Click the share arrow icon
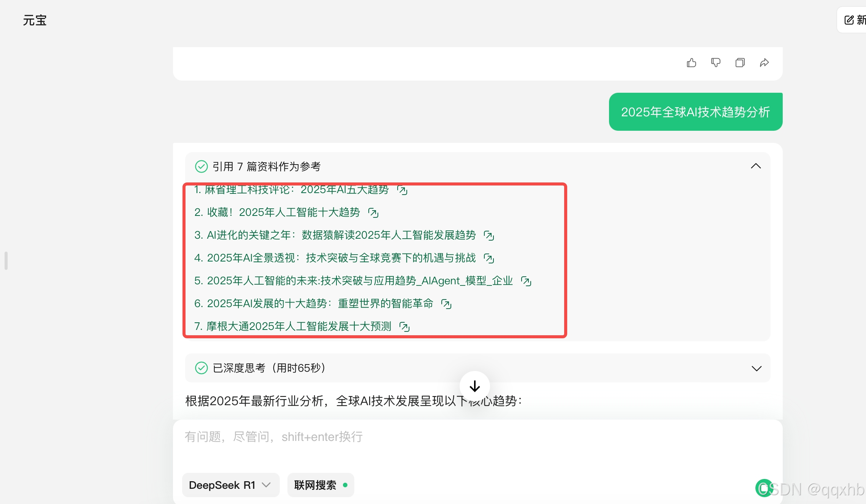 click(764, 63)
